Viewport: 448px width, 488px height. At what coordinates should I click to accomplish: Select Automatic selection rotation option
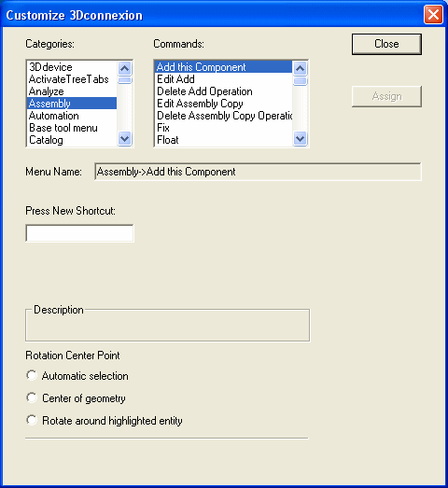(x=32, y=375)
